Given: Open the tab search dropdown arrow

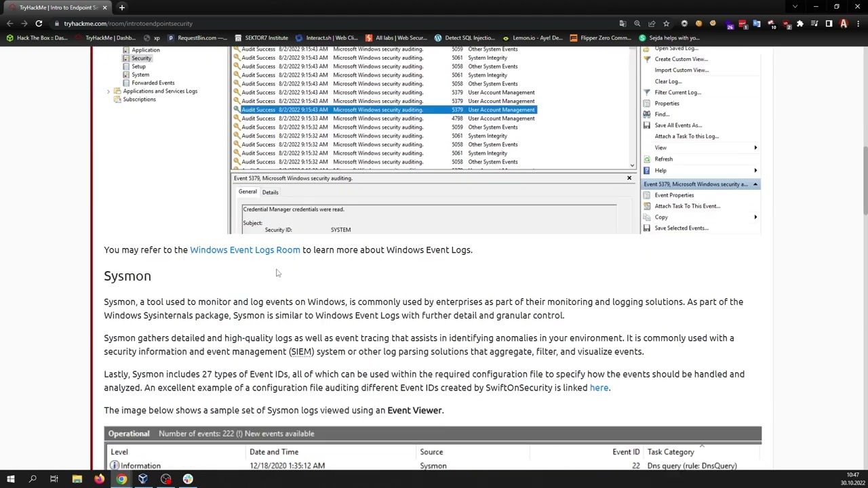Looking at the screenshot, I should coord(795,7).
